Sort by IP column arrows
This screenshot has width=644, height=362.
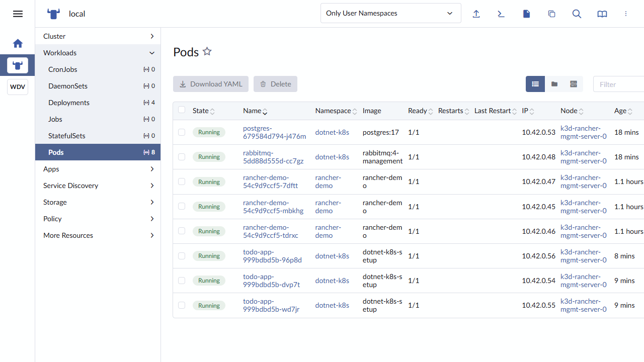pyautogui.click(x=532, y=111)
